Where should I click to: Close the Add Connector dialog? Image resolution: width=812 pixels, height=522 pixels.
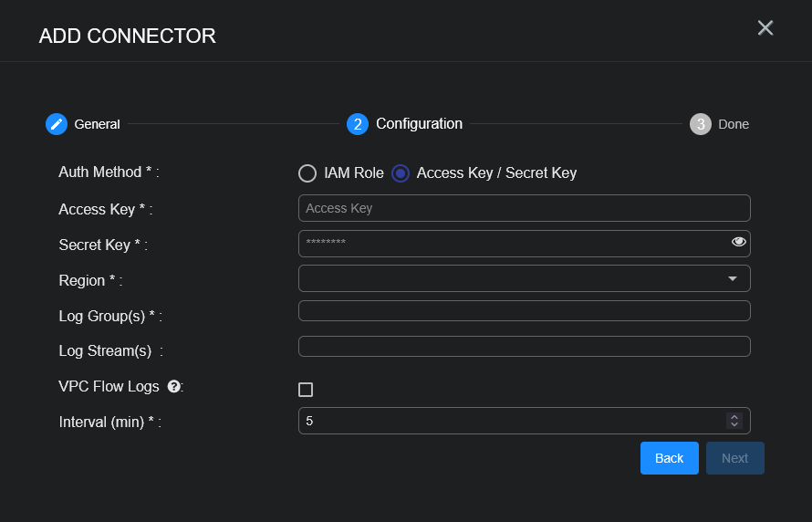(x=765, y=28)
